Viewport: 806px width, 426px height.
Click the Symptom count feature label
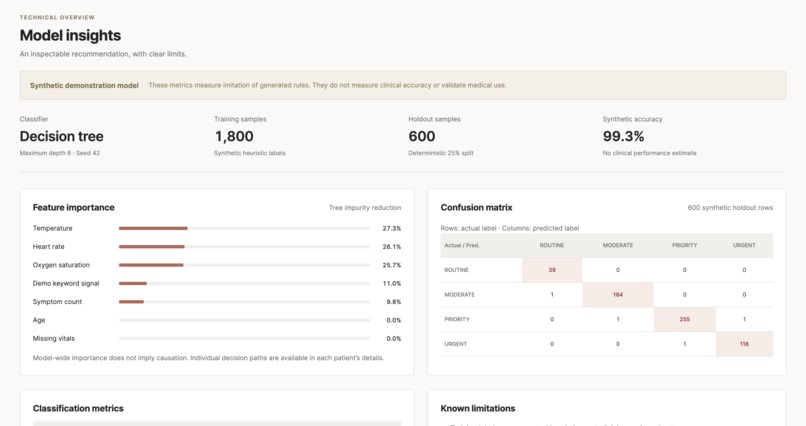tap(57, 302)
